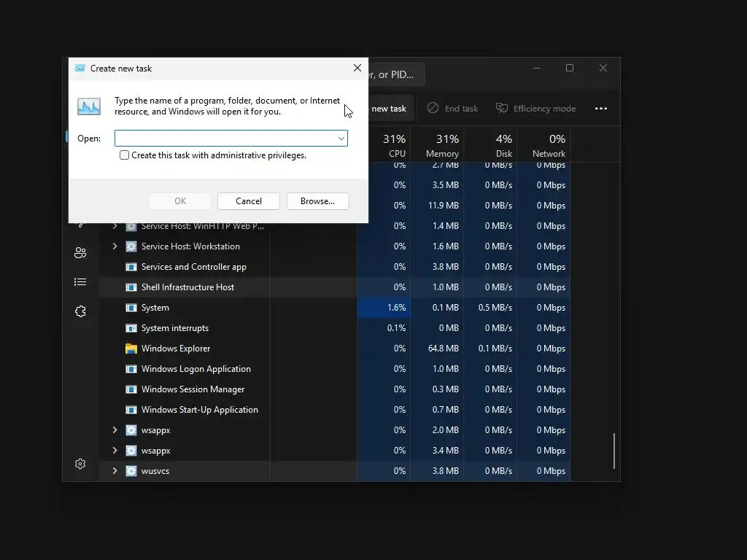Close the Create new task dialog

coord(357,68)
